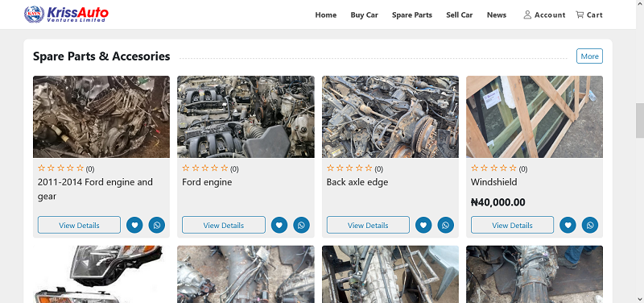Open Back axle edge product image
The width and height of the screenshot is (644, 303).
coord(390,117)
